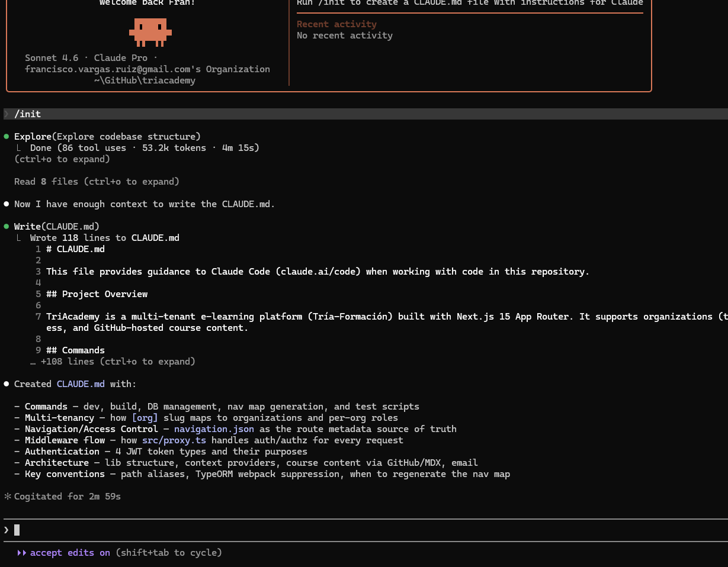Click the '## Project Overview' line
Screen dimensions: 728x567
point(97,294)
